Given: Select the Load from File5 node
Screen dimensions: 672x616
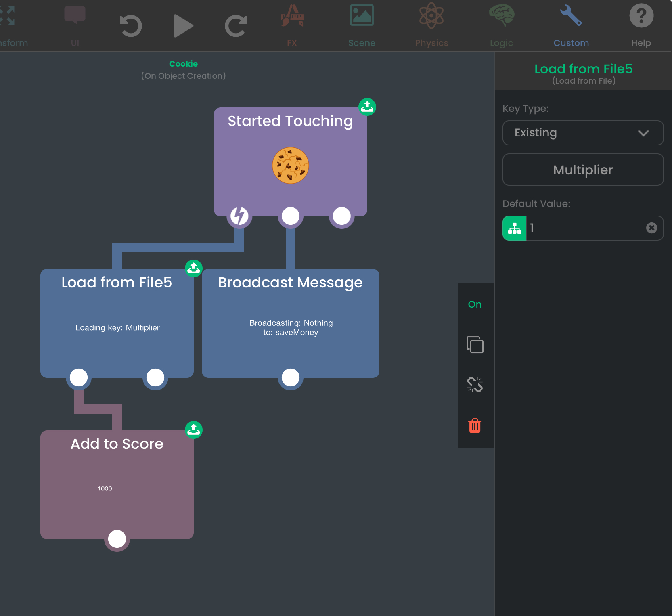Looking at the screenshot, I should (x=117, y=323).
